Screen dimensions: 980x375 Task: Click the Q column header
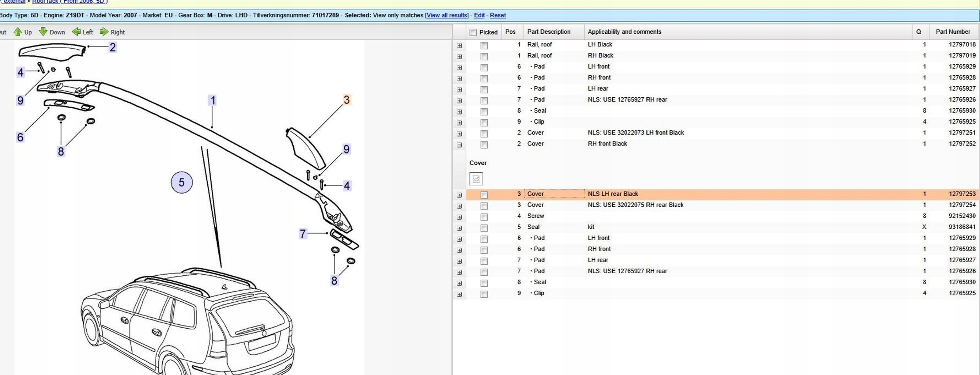pyautogui.click(x=920, y=32)
